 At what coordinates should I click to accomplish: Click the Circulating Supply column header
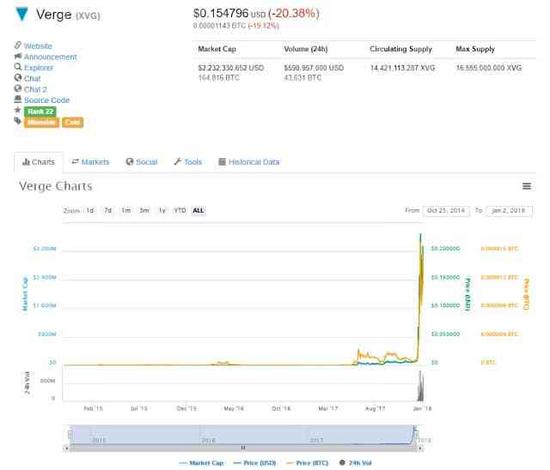[401, 49]
